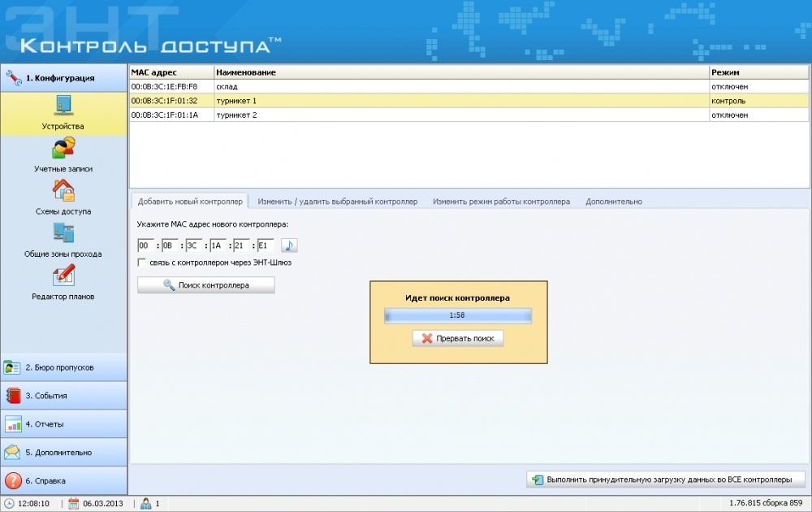The width and height of the screenshot is (812, 512).
Task: Click fifth MAC field containing 21
Action: pyautogui.click(x=242, y=245)
